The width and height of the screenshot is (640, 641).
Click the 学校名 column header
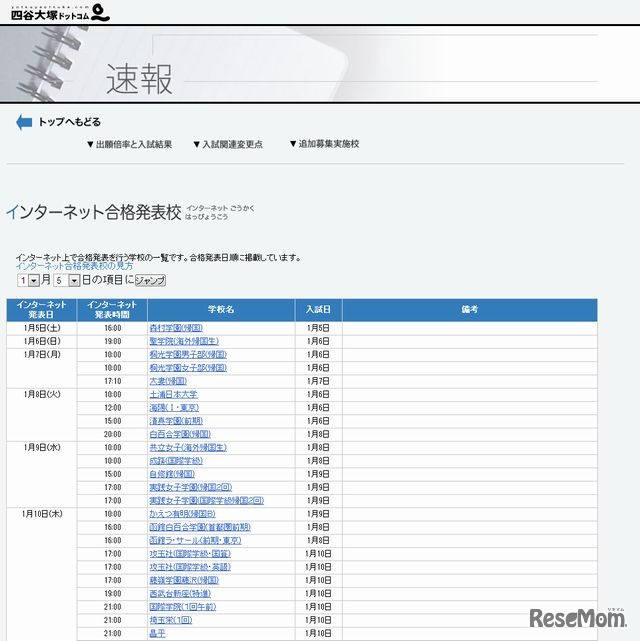(221, 310)
